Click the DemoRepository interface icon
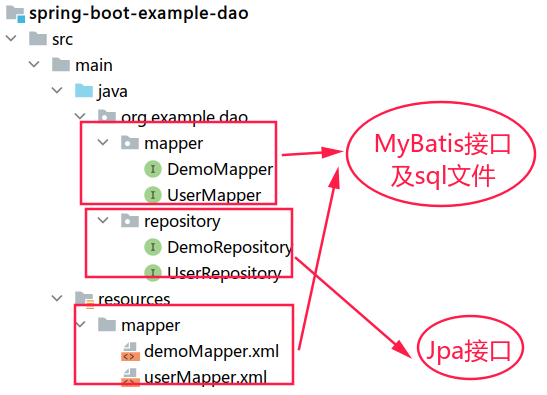Viewport: 547px width, 395px height. click(153, 247)
